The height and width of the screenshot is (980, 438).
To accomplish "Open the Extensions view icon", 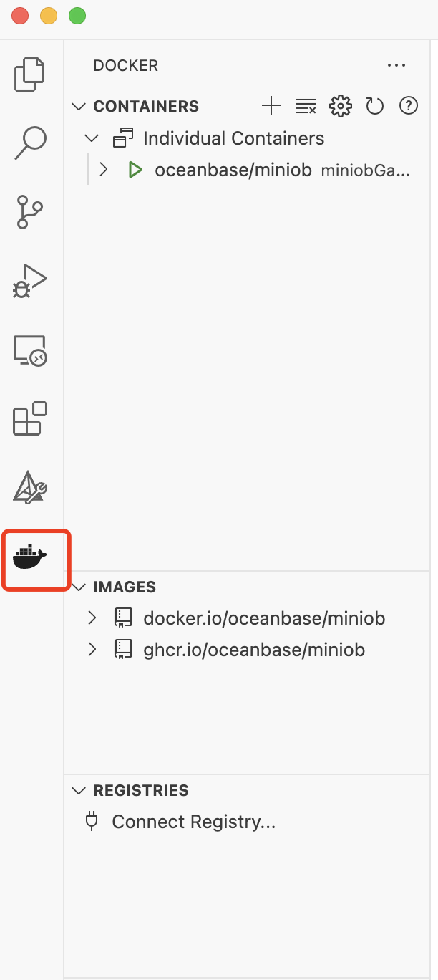I will pos(29,420).
